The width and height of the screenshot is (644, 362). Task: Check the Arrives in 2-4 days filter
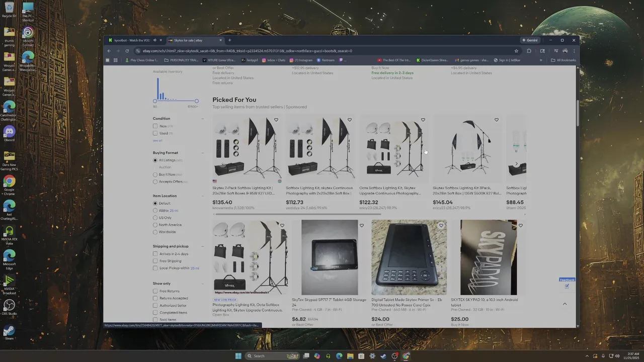155,254
